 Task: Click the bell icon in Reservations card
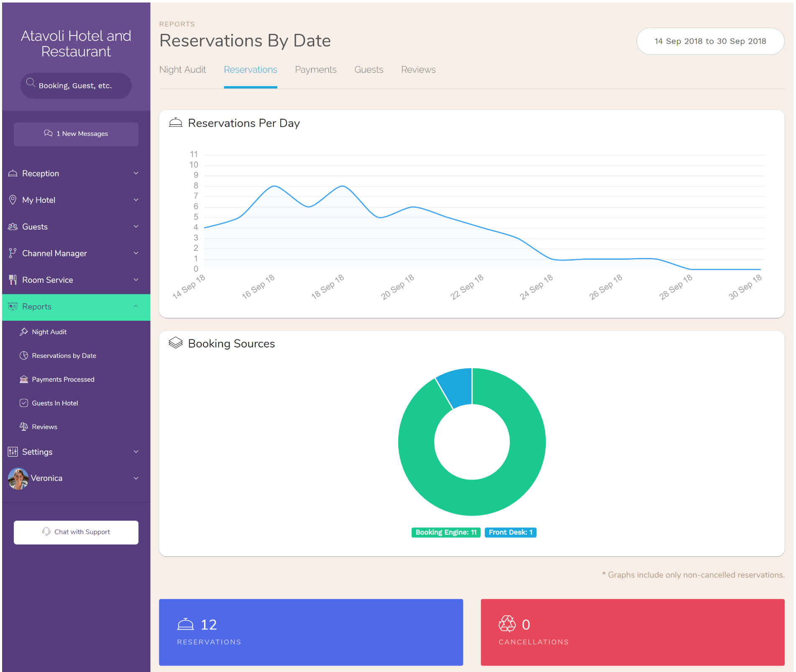pyautogui.click(x=185, y=624)
